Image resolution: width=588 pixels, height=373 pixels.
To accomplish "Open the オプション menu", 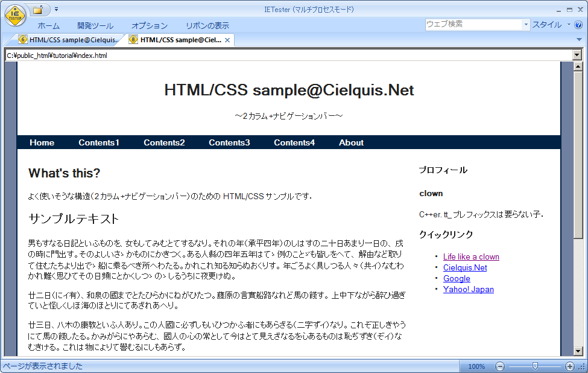I will 149,25.
